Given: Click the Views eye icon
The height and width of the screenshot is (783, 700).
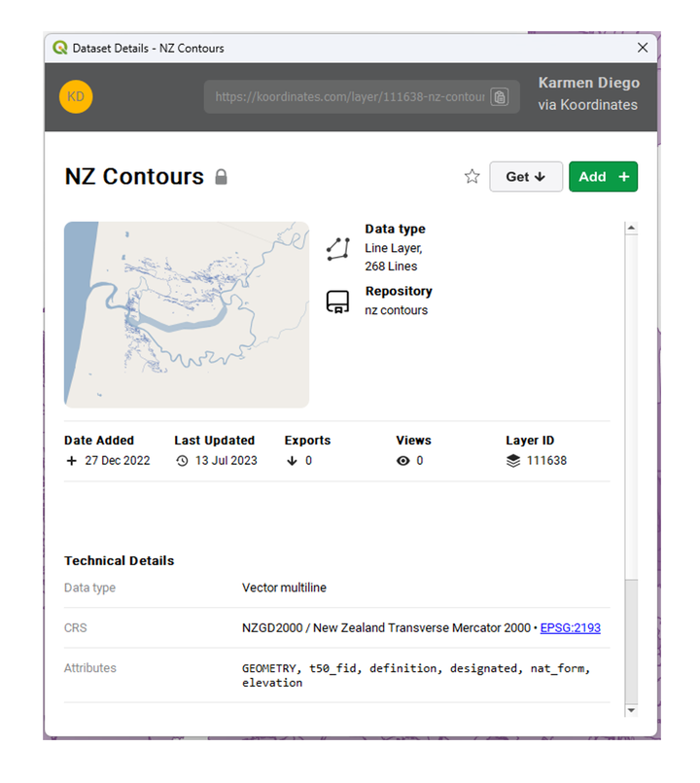Looking at the screenshot, I should point(402,461).
